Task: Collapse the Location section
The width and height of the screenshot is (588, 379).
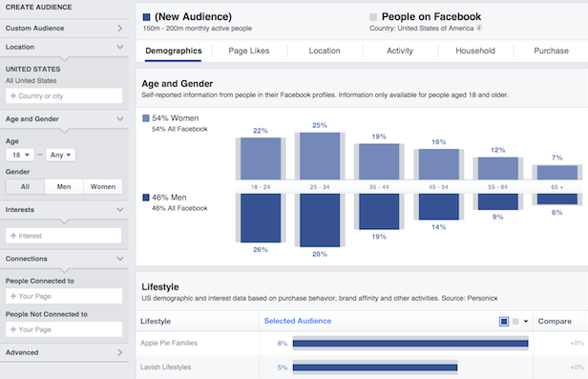Action: 64,47
